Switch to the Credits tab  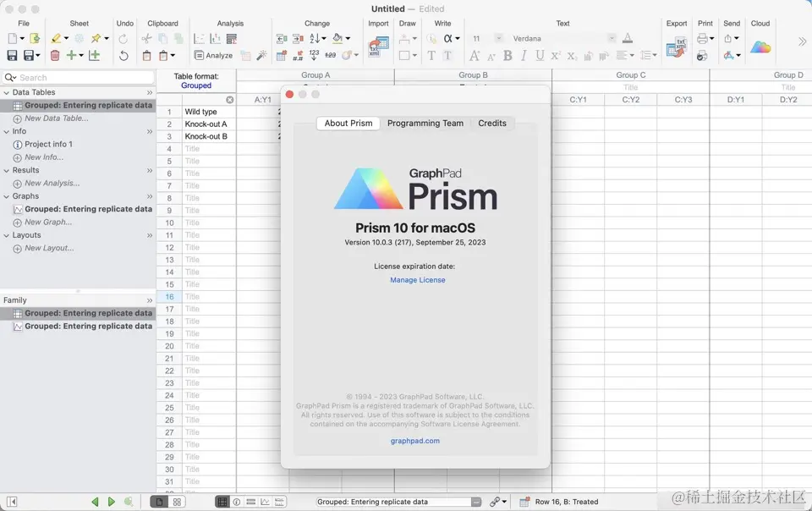[x=492, y=123]
